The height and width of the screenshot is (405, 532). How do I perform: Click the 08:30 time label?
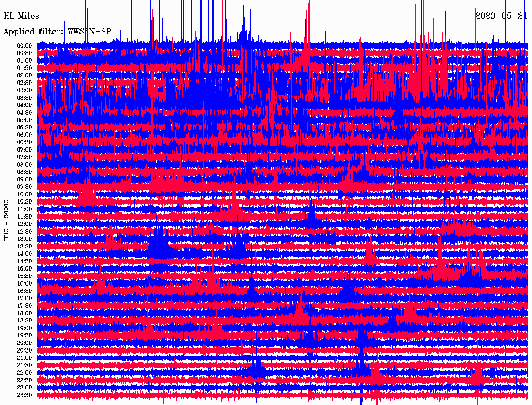24,172
